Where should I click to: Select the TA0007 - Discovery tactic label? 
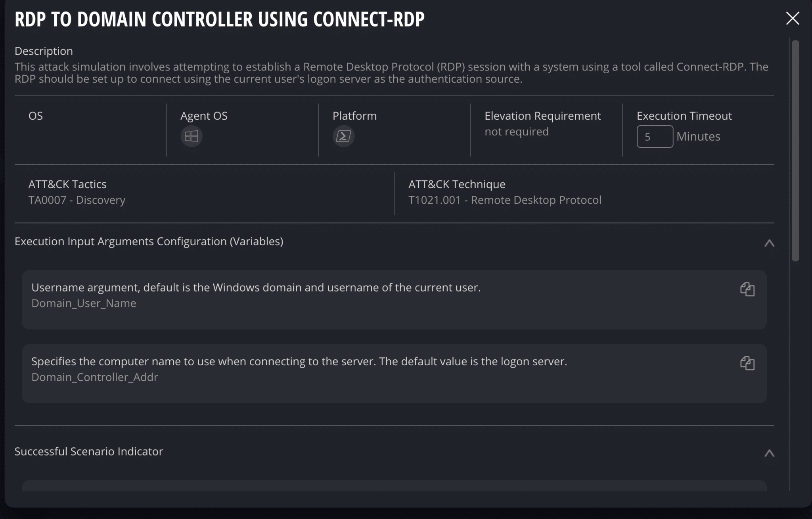pos(77,200)
